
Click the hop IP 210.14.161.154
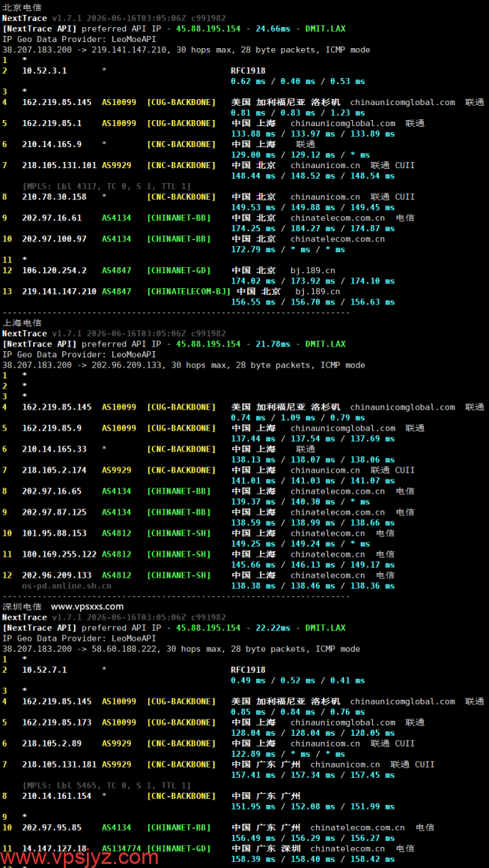pos(57,796)
